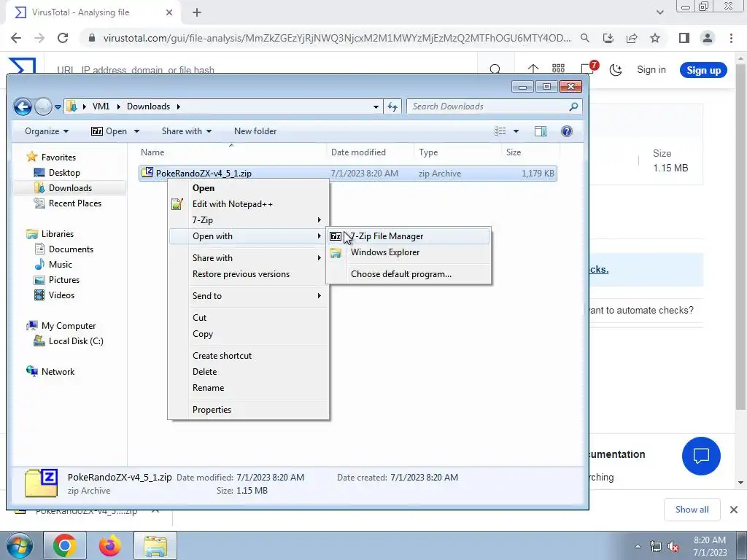Select Windows Explorer in Open with
Screen dimensions: 747x560
click(x=409, y=252)
